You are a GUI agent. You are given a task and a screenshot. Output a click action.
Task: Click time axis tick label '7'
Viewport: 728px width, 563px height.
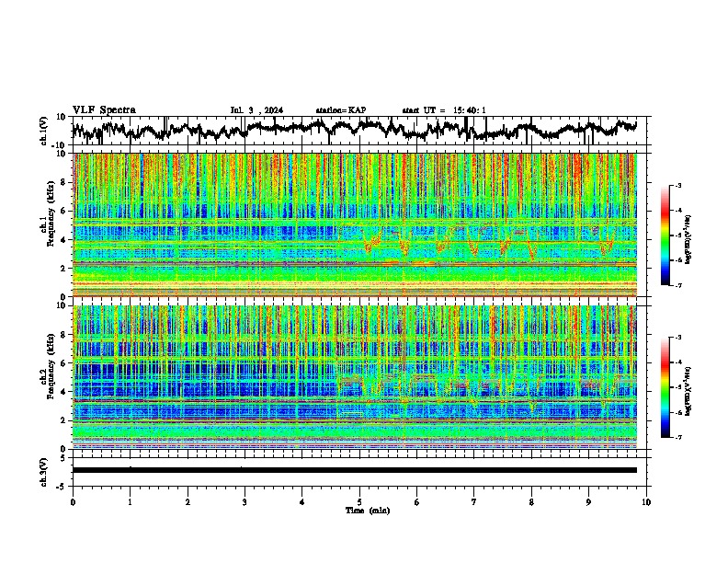point(474,502)
